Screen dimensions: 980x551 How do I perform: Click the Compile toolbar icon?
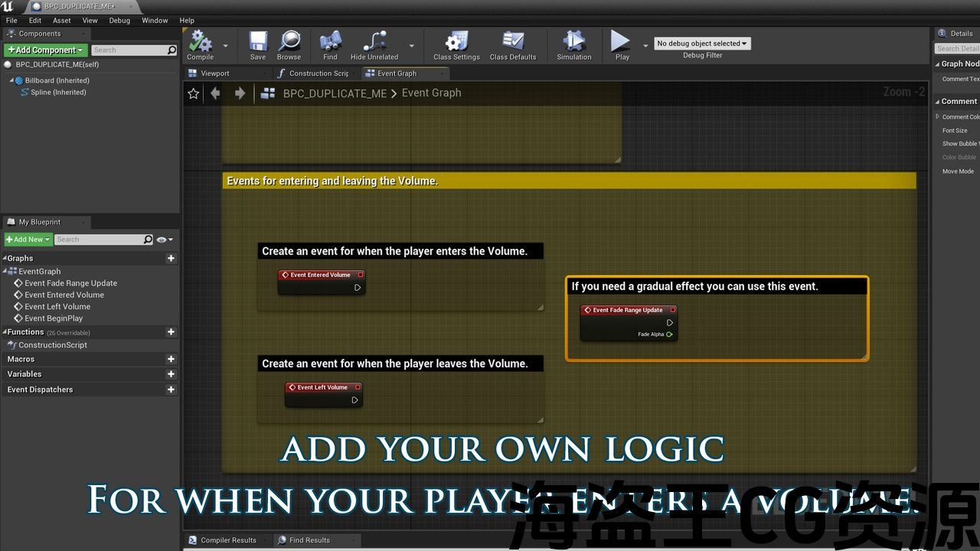point(201,42)
